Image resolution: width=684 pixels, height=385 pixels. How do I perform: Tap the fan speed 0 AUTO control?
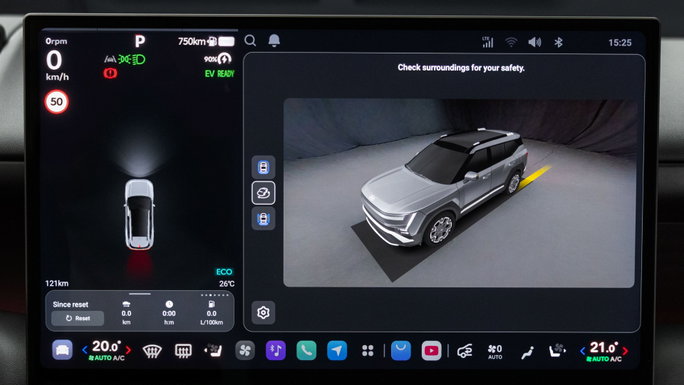coord(495,351)
